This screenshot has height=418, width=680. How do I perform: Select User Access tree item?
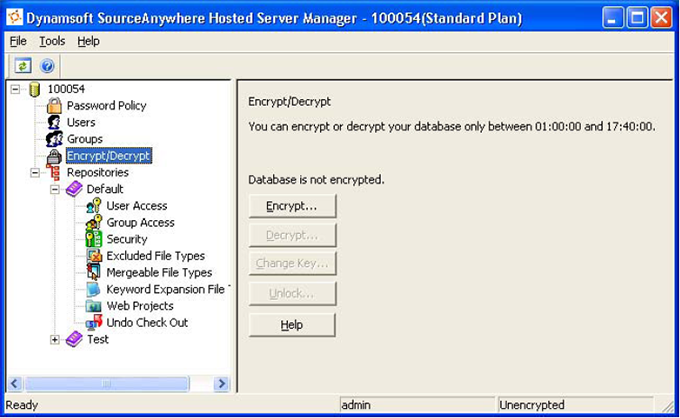pos(137,206)
